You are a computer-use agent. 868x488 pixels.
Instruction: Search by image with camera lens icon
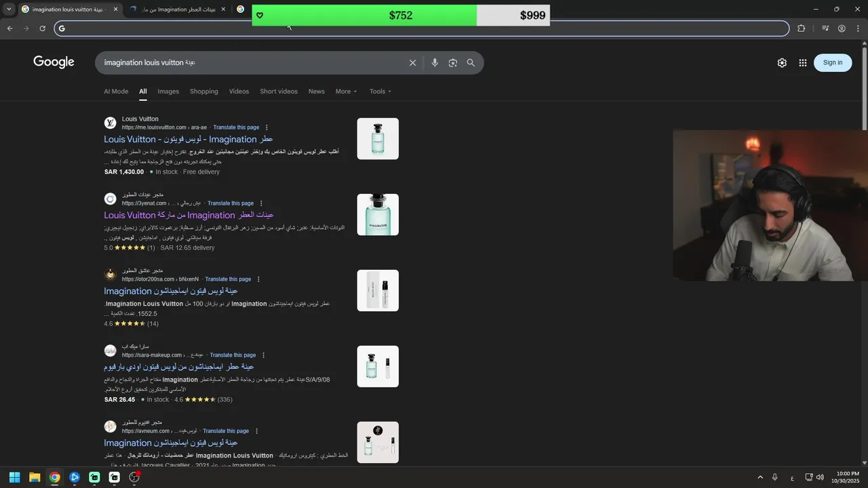[453, 63]
